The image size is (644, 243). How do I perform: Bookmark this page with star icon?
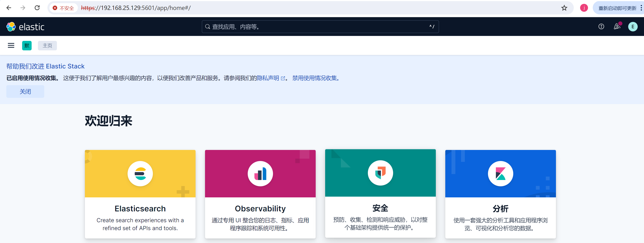(x=564, y=8)
